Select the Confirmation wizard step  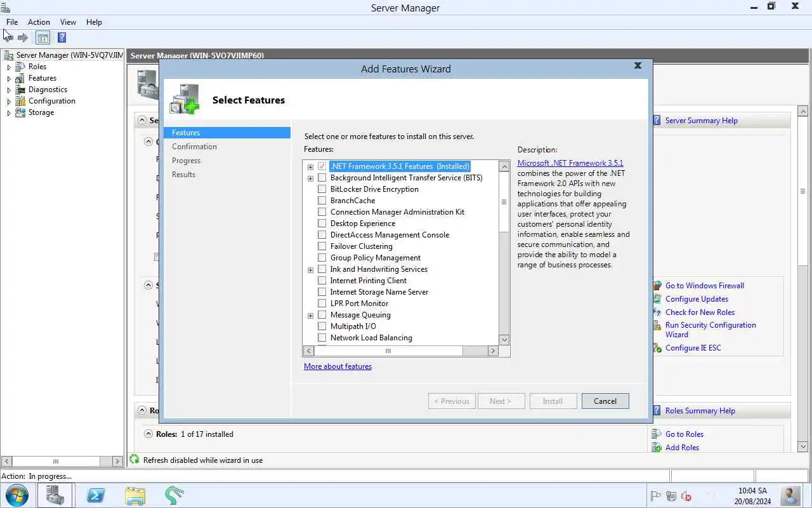194,147
